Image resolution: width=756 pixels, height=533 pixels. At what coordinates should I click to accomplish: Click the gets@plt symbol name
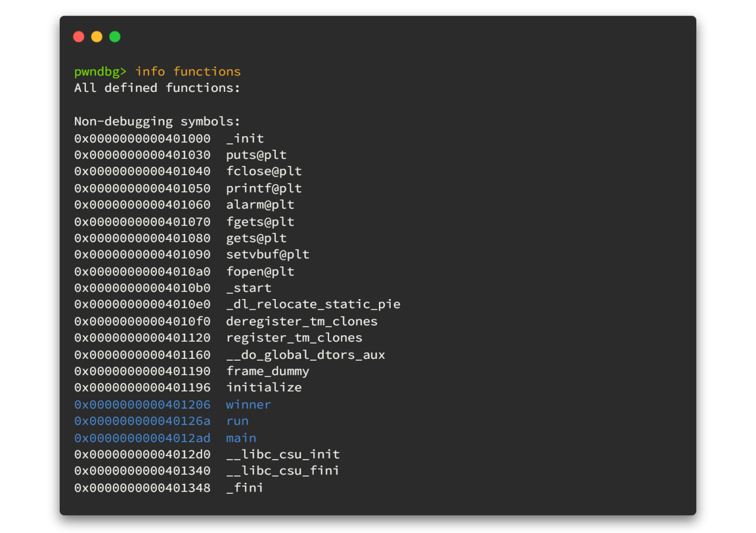click(256, 238)
